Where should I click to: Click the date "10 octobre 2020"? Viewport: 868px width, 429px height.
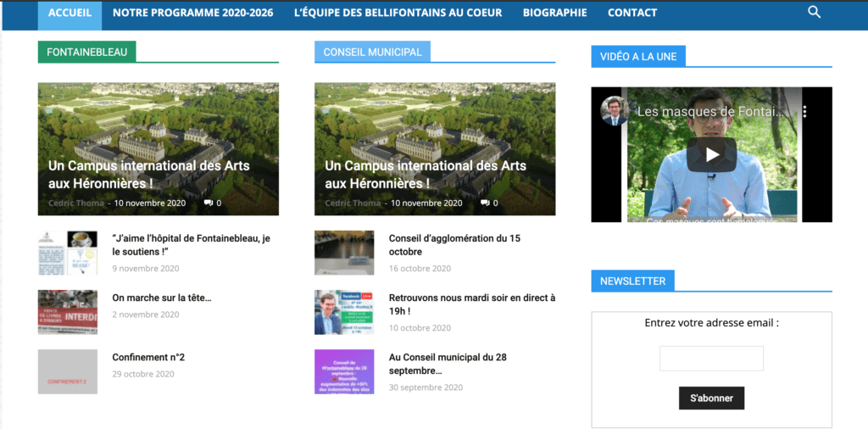pyautogui.click(x=420, y=328)
